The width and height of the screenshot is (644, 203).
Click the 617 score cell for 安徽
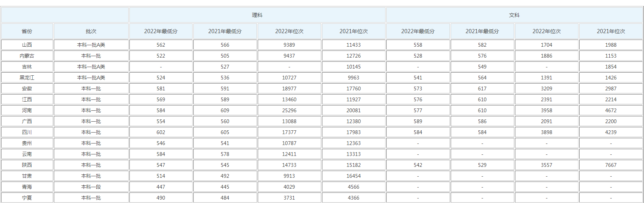pos(482,89)
